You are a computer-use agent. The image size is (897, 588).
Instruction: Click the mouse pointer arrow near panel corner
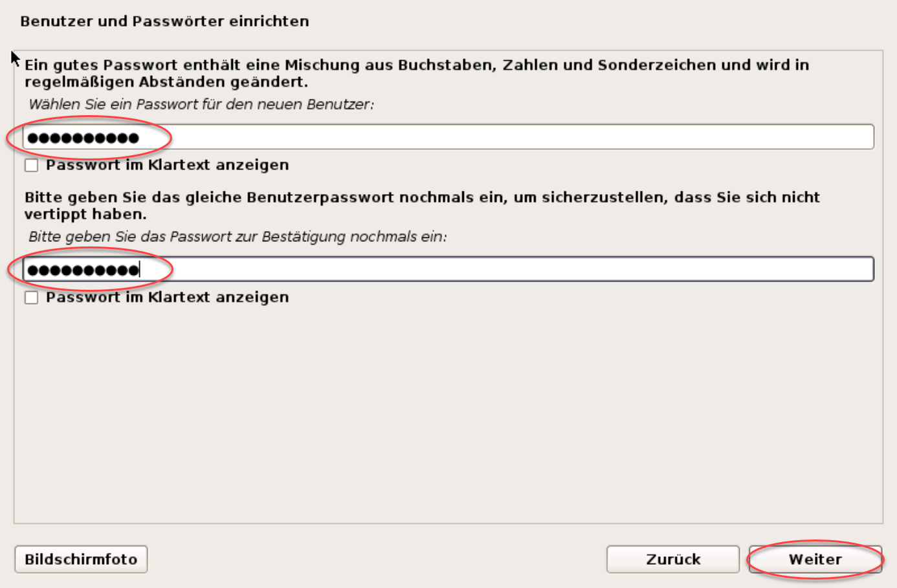(x=15, y=58)
